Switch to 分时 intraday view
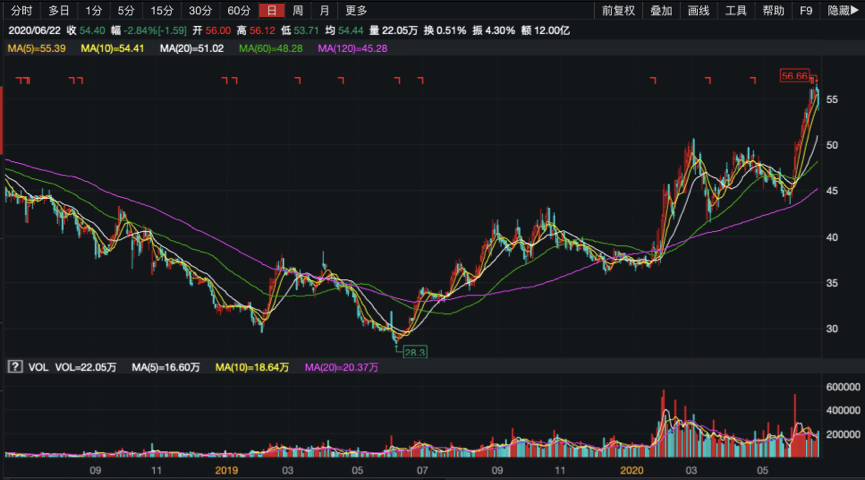The width and height of the screenshot is (865, 480). click(21, 11)
